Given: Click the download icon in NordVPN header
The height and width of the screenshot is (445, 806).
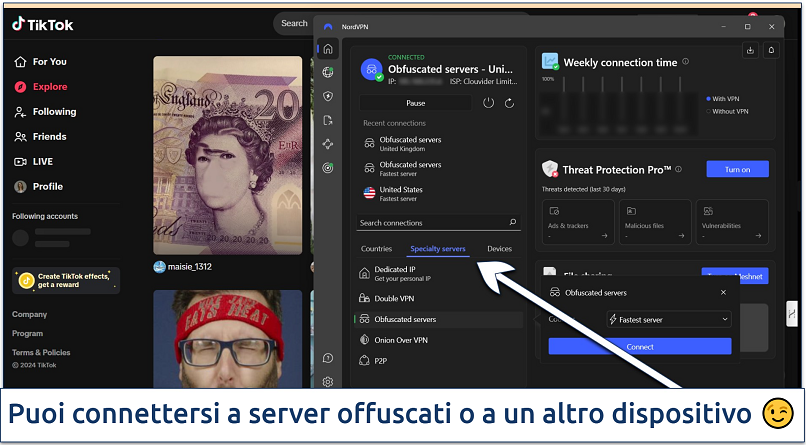Looking at the screenshot, I should tap(750, 50).
